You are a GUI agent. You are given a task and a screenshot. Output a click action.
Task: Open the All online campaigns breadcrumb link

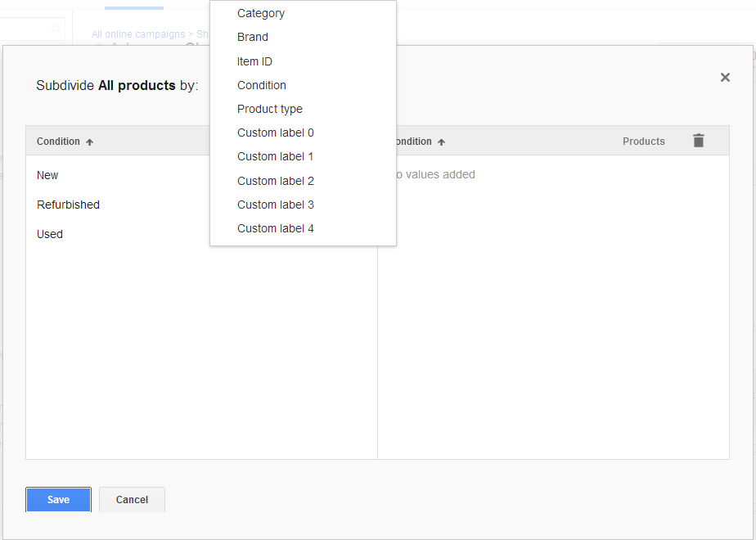tap(138, 34)
